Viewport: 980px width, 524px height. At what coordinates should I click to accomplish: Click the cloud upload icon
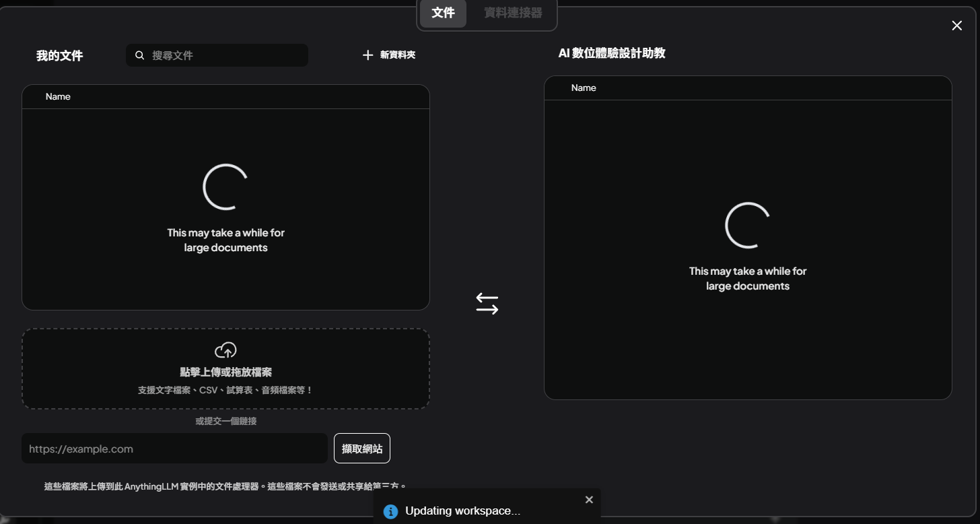[x=225, y=350]
